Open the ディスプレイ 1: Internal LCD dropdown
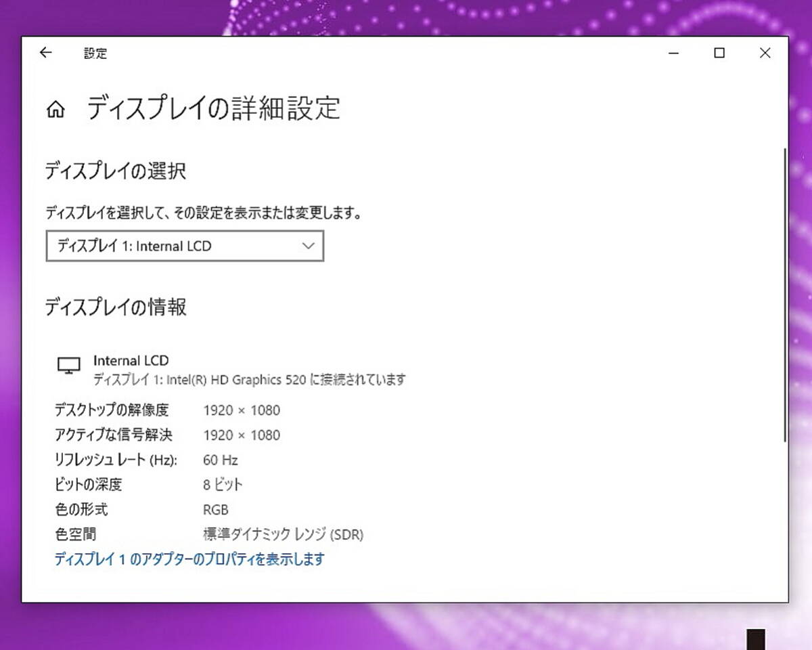Image resolution: width=812 pixels, height=650 pixels. (x=185, y=246)
